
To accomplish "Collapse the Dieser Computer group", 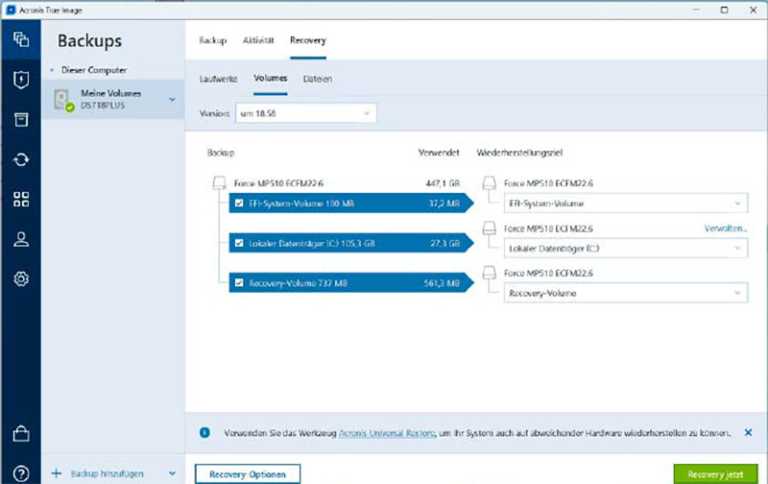I will point(52,70).
